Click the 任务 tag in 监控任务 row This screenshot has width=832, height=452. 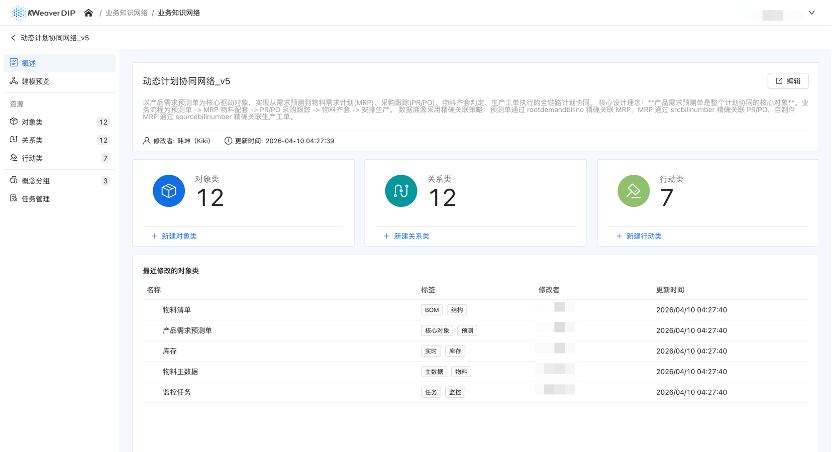[430, 393]
